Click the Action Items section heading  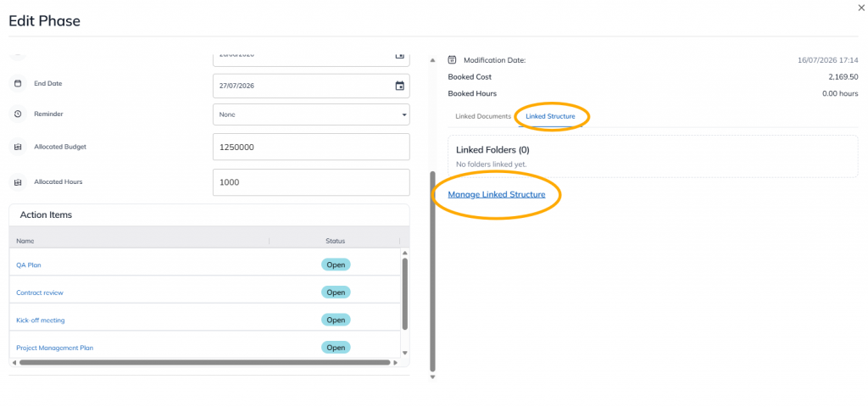(x=46, y=215)
